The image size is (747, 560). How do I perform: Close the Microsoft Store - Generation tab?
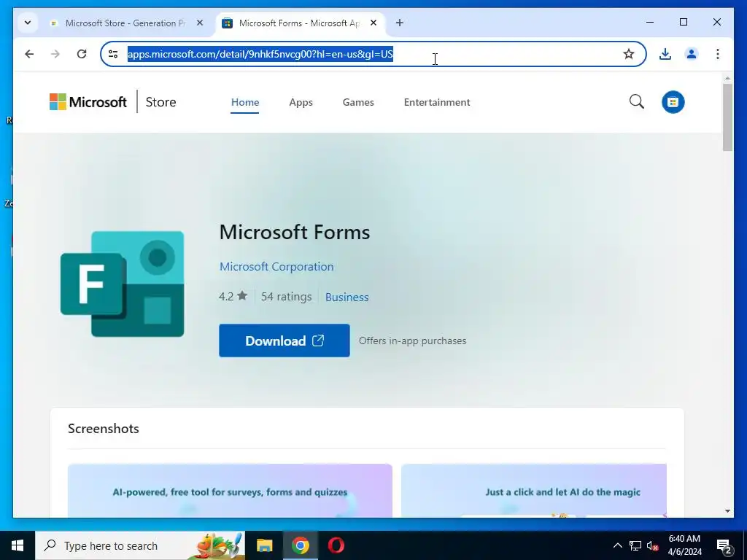tap(200, 23)
